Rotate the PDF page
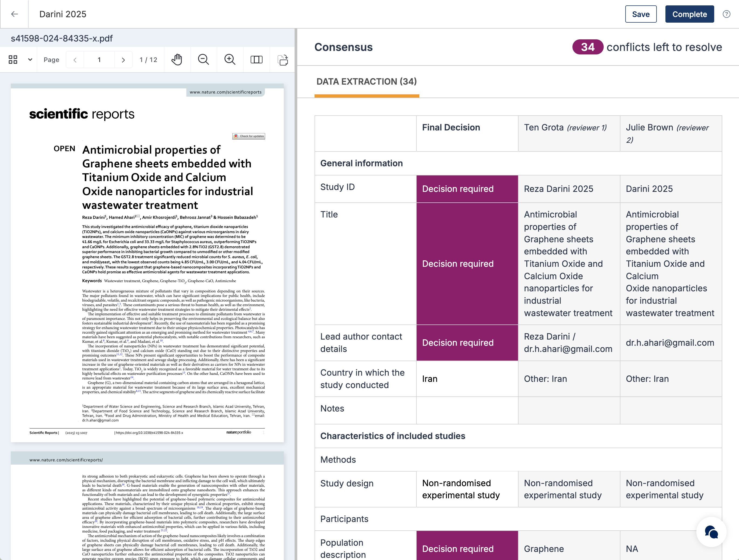The image size is (739, 560). pos(283,60)
